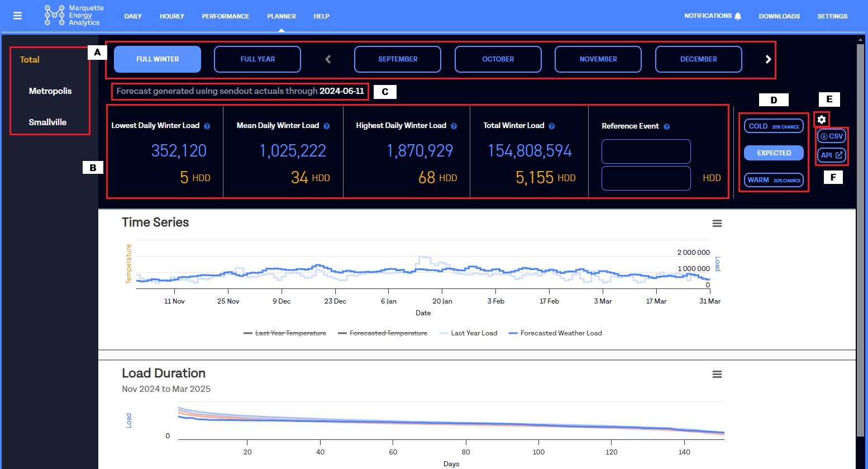
Task: Click the 154,808,594 total load value
Action: pyautogui.click(x=530, y=151)
